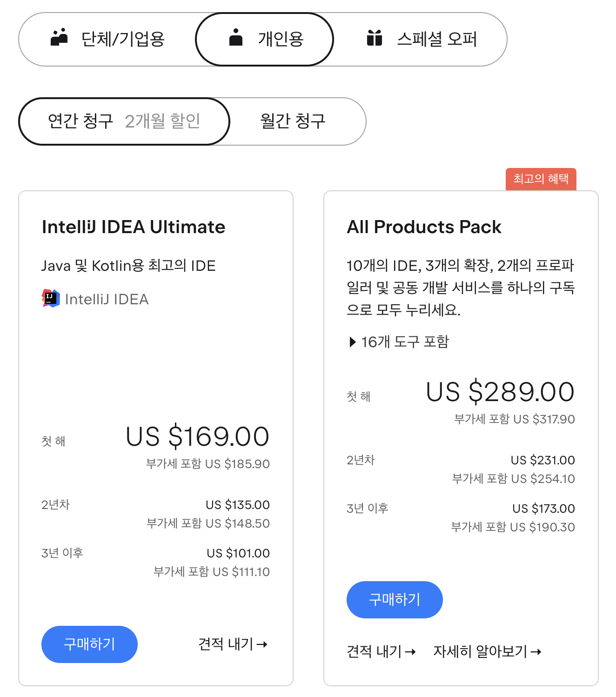This screenshot has width=616, height=697.
Task: Click the IntelliJ IDEA product logo icon
Action: (x=51, y=298)
